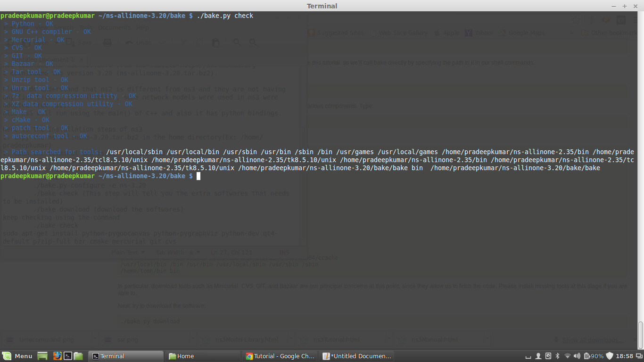Open the file manager launcher icon
Viewport: 644px width, 362px height.
tap(78, 356)
